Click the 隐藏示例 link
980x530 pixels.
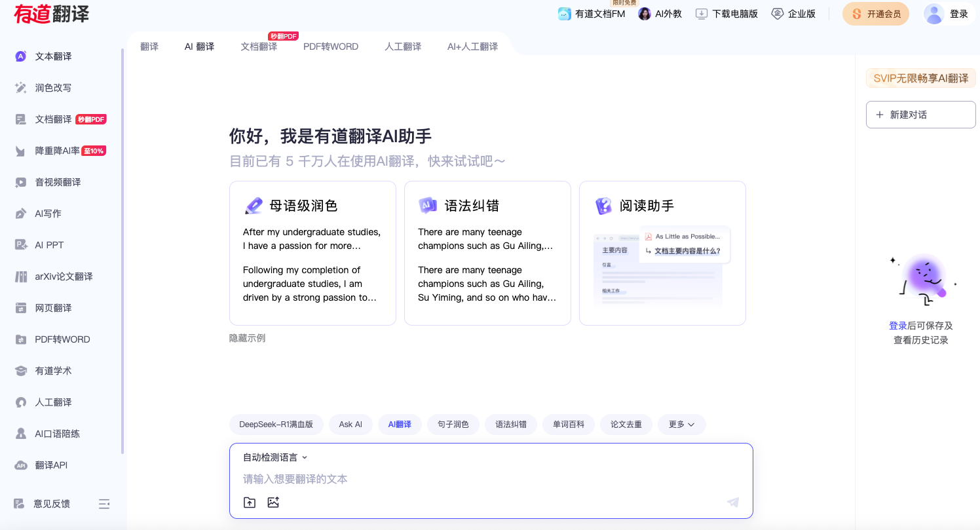coord(247,338)
